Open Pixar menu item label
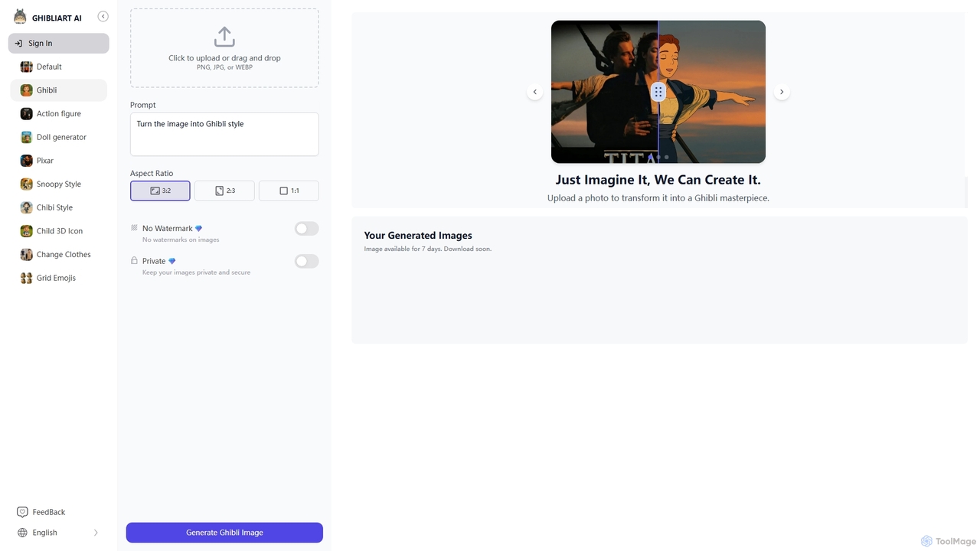The height and width of the screenshot is (551, 980). coord(45,161)
